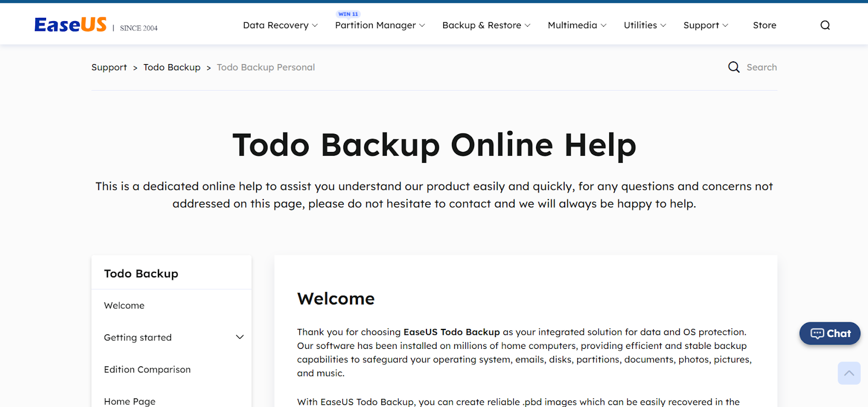Expand the Getting started section chevron
This screenshot has width=868, height=407.
coord(240,337)
